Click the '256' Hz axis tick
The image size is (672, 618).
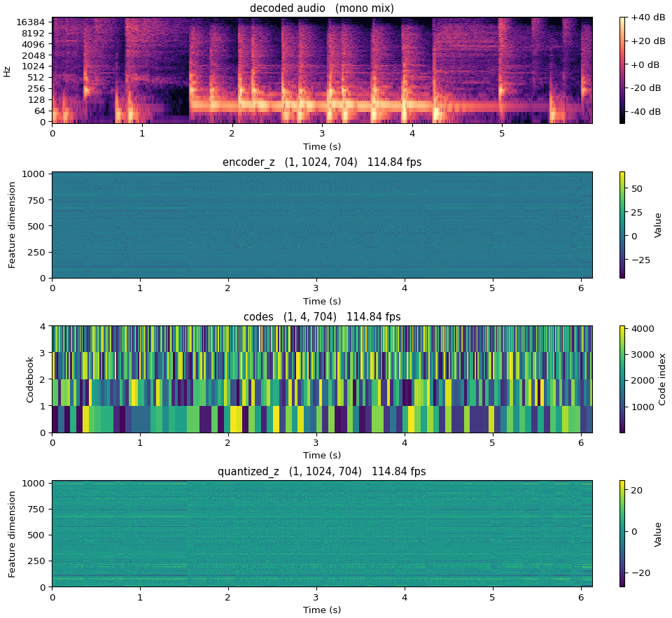tap(37, 89)
